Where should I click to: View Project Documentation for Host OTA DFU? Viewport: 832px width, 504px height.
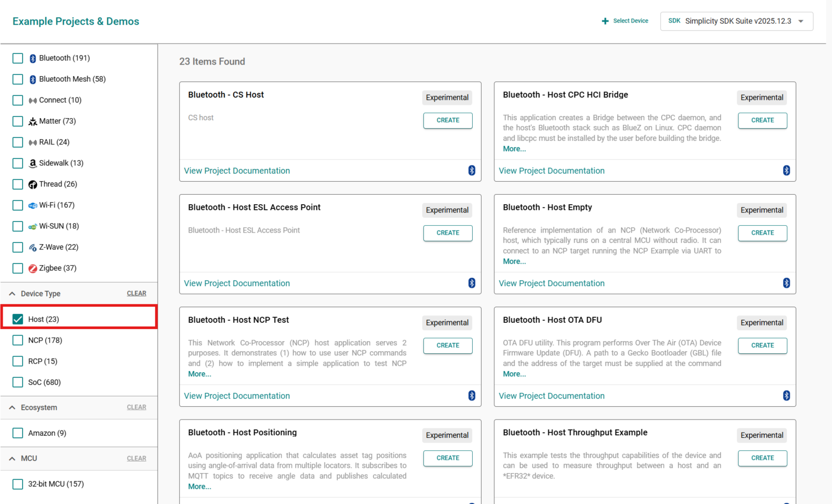(x=552, y=396)
